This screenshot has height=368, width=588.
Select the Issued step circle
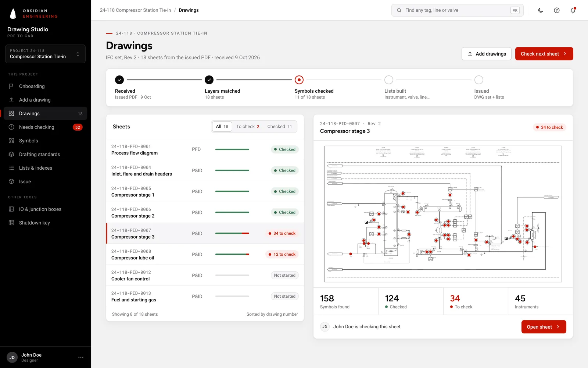click(x=479, y=80)
